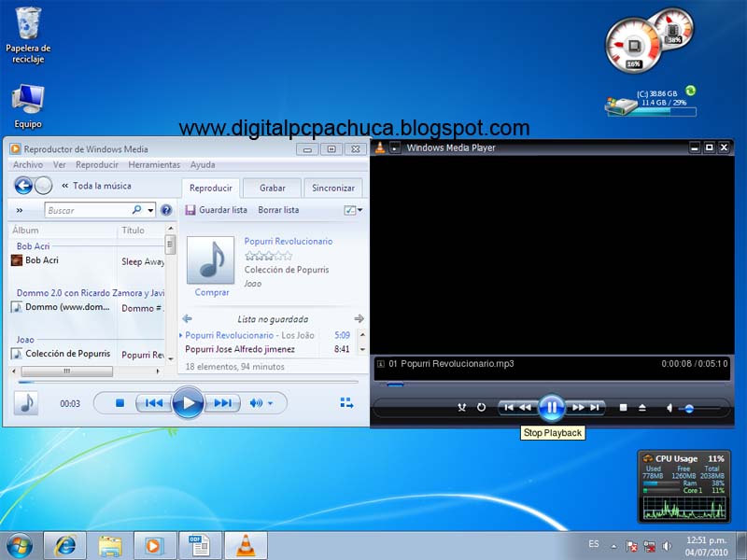Open Papelera de reciclaje desktop icon
Image resolution: width=747 pixels, height=560 pixels.
pos(28,35)
